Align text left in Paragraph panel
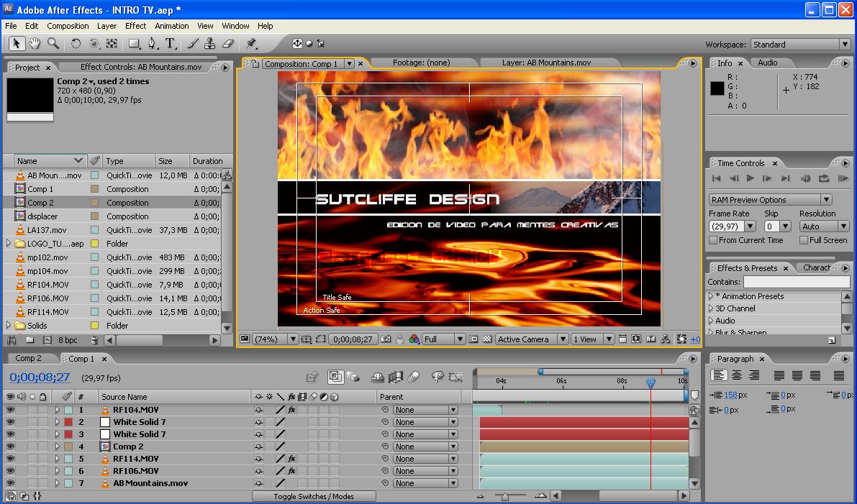Viewport: 857px width, 504px height. click(719, 375)
